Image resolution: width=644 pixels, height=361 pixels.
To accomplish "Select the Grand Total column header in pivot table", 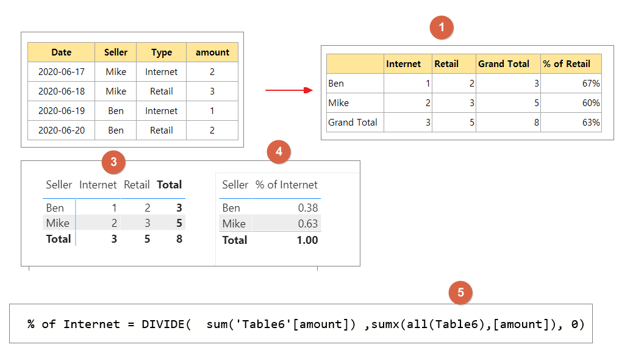I will (x=508, y=63).
